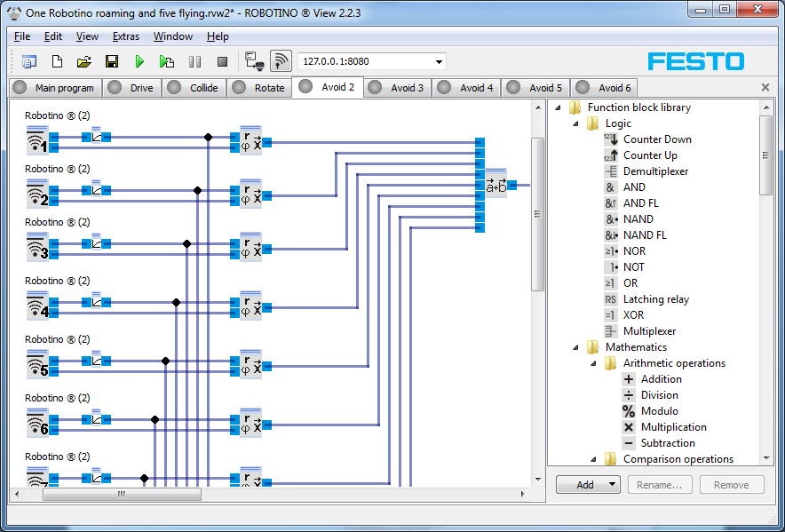
Task: Open the Extras menu
Action: (126, 36)
